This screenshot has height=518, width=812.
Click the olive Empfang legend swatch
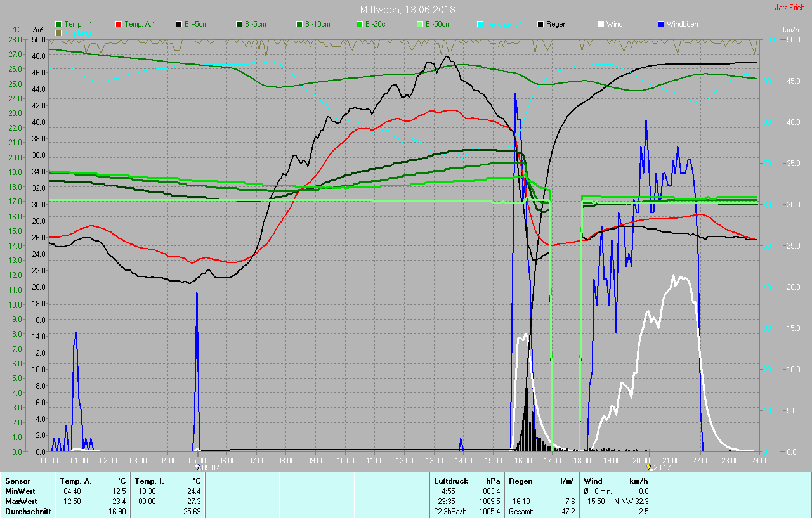[x=59, y=32]
